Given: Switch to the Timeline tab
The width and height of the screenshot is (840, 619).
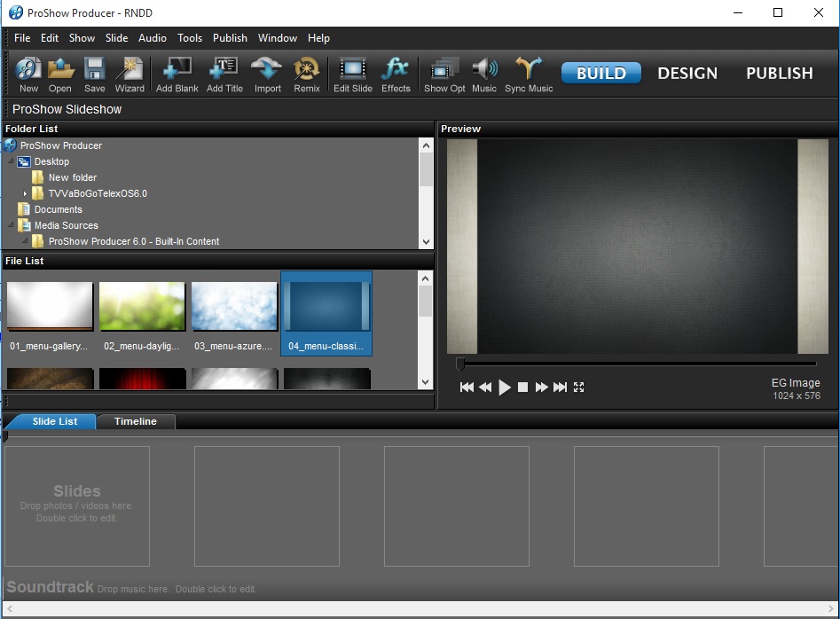Looking at the screenshot, I should tap(136, 421).
